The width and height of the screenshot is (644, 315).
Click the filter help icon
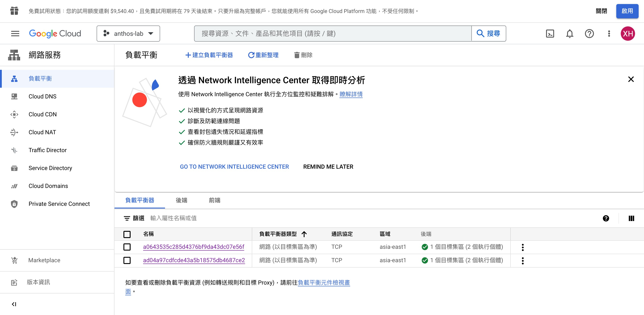pos(606,218)
